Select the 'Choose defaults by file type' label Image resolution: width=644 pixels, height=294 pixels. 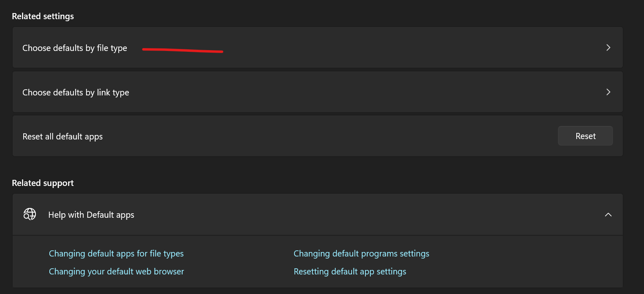75,48
